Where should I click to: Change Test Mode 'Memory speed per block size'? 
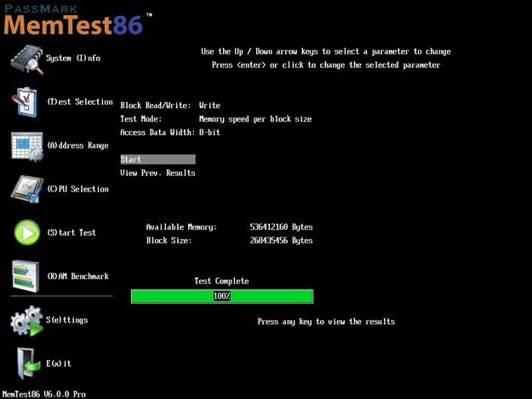(x=255, y=119)
